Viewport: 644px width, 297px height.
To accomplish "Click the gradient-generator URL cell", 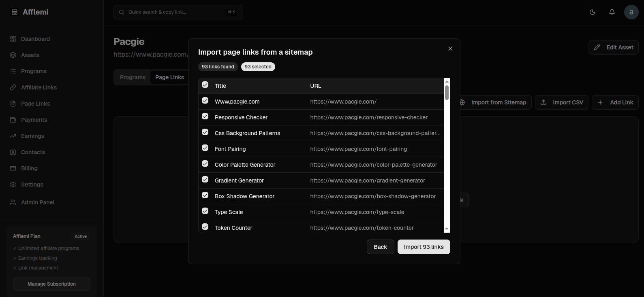I will 368,180.
